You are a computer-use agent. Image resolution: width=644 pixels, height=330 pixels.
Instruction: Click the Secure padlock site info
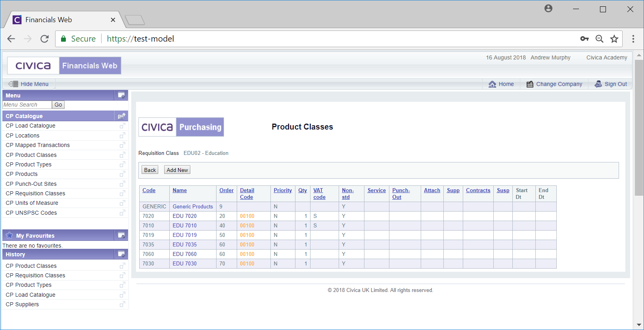coord(63,39)
